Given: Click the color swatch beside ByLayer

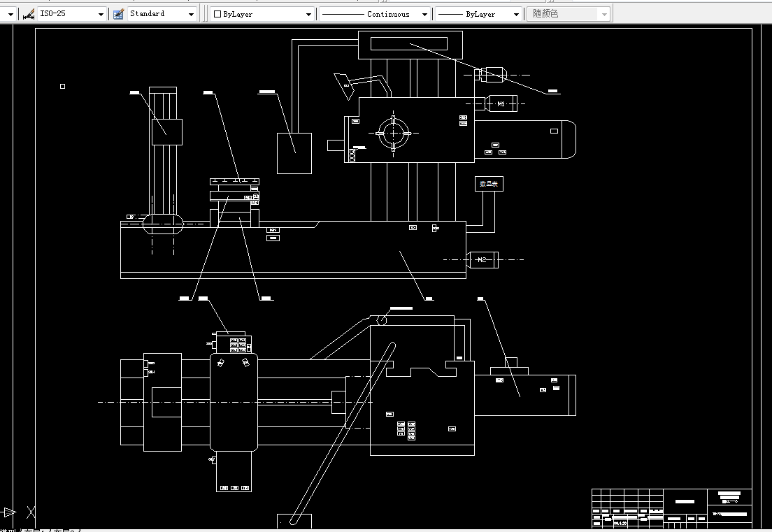Looking at the screenshot, I should [217, 14].
